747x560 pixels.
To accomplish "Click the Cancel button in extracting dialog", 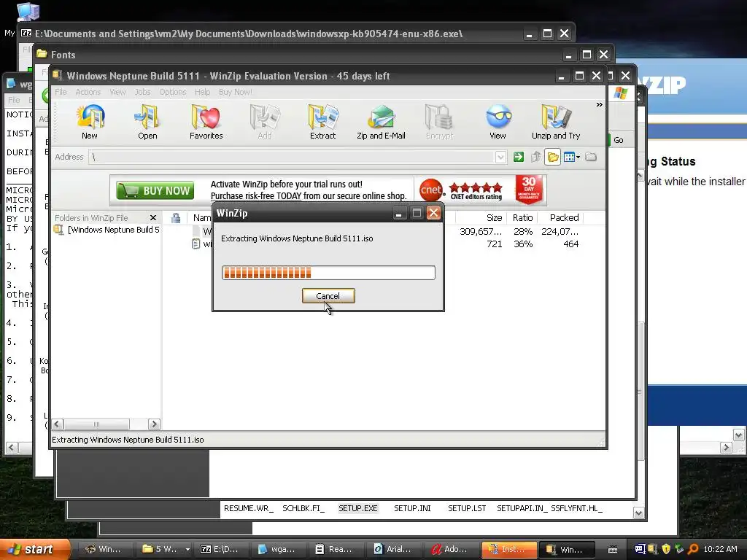I will coord(328,296).
